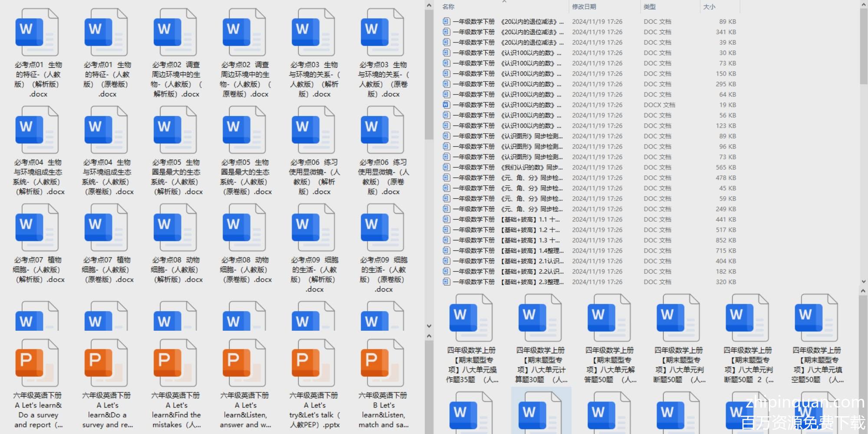Select the 《认识100以内的数》 row sized 30 KB
This screenshot has width=868, height=434.
coord(589,53)
